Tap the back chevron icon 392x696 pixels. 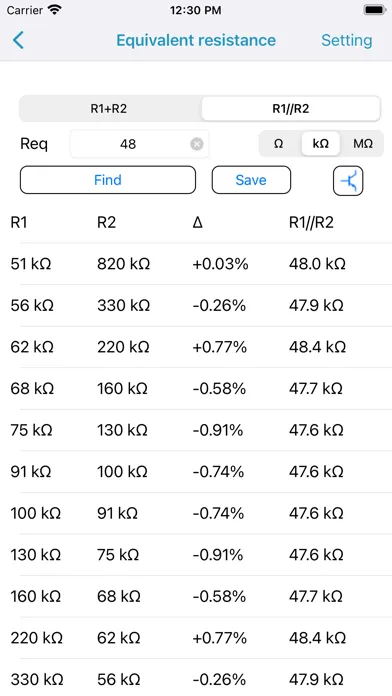(x=18, y=40)
